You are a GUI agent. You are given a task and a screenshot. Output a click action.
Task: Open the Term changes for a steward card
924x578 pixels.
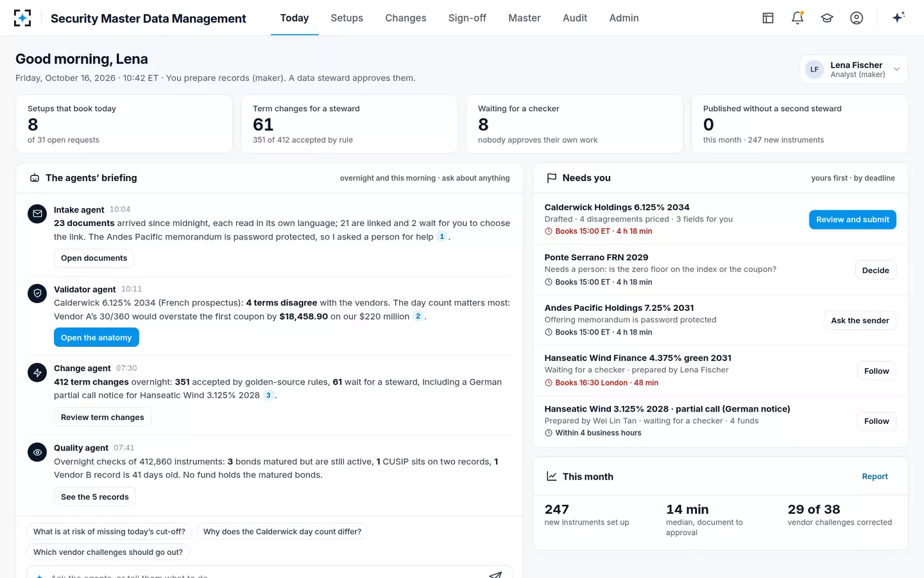(349, 124)
